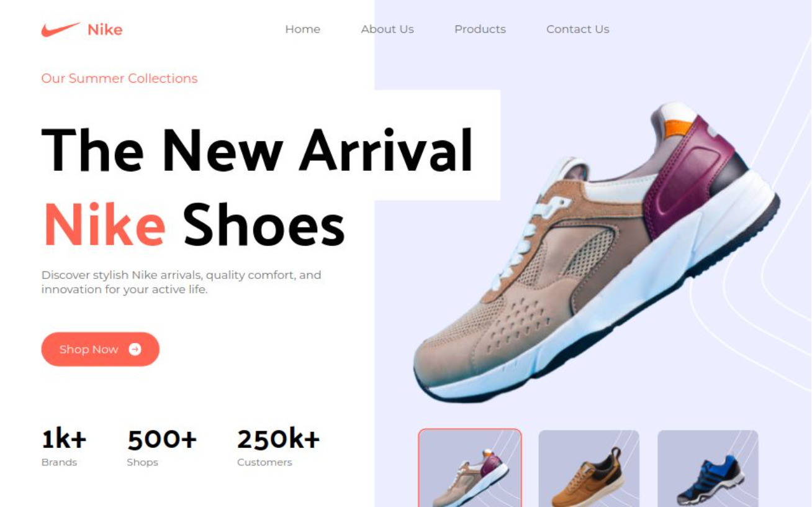Select the beige and maroon shoe thumbnail
Image resolution: width=812 pixels, height=507 pixels.
coord(470,468)
